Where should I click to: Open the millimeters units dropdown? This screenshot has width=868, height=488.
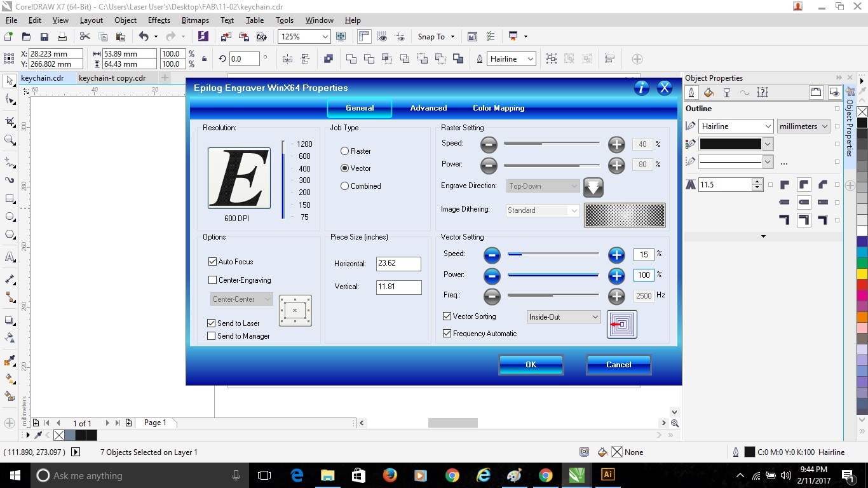click(x=803, y=126)
